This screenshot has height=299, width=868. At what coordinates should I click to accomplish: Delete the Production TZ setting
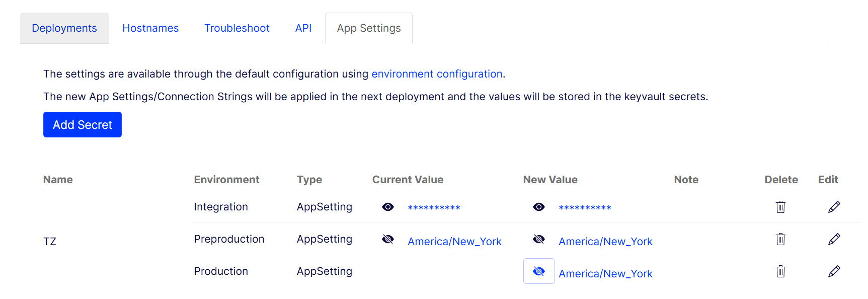pos(780,271)
